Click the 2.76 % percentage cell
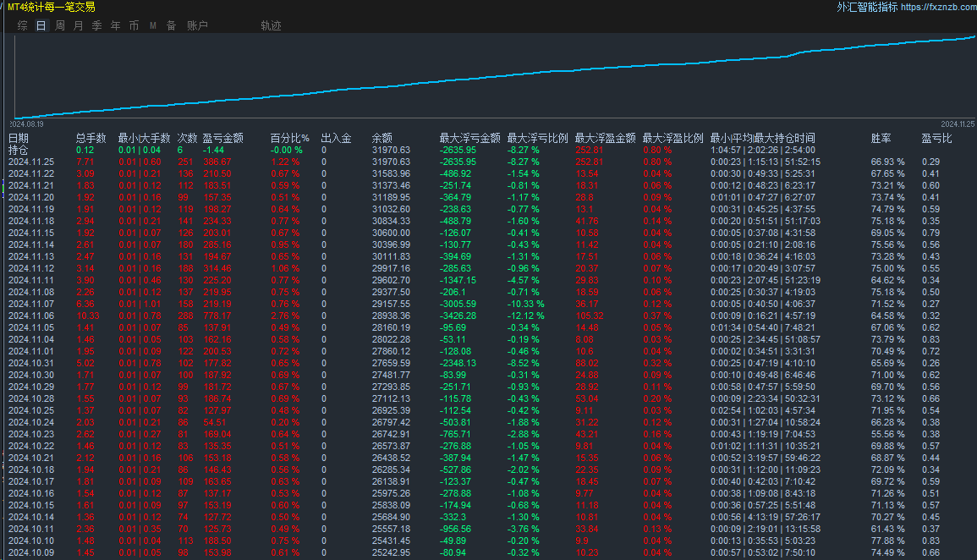The height and width of the screenshot is (560, 977). pos(285,316)
